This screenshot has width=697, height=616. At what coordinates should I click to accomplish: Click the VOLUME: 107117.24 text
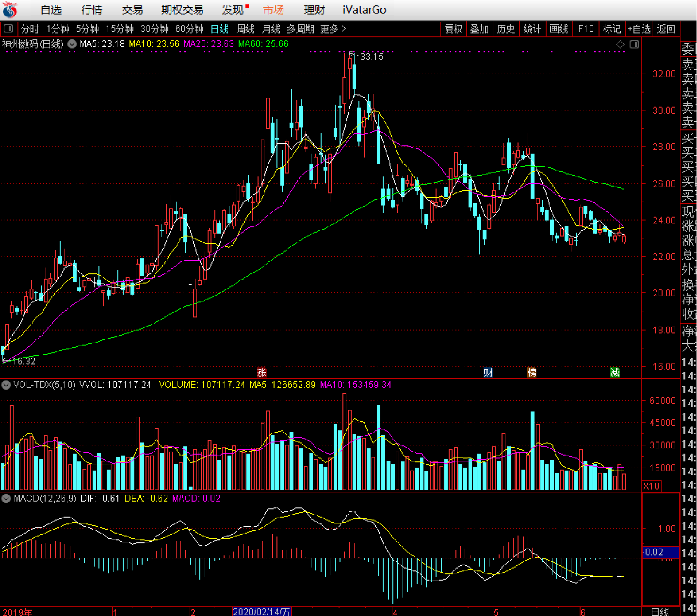coord(202,385)
